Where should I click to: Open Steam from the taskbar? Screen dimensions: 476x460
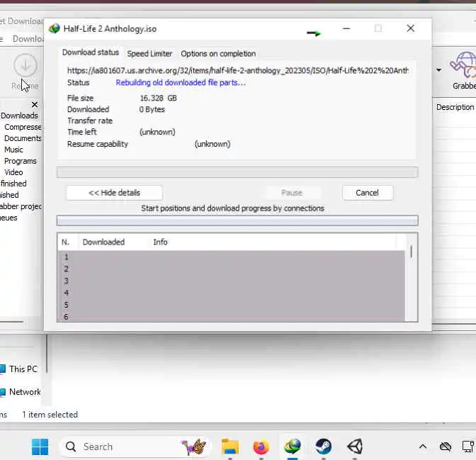click(x=323, y=447)
